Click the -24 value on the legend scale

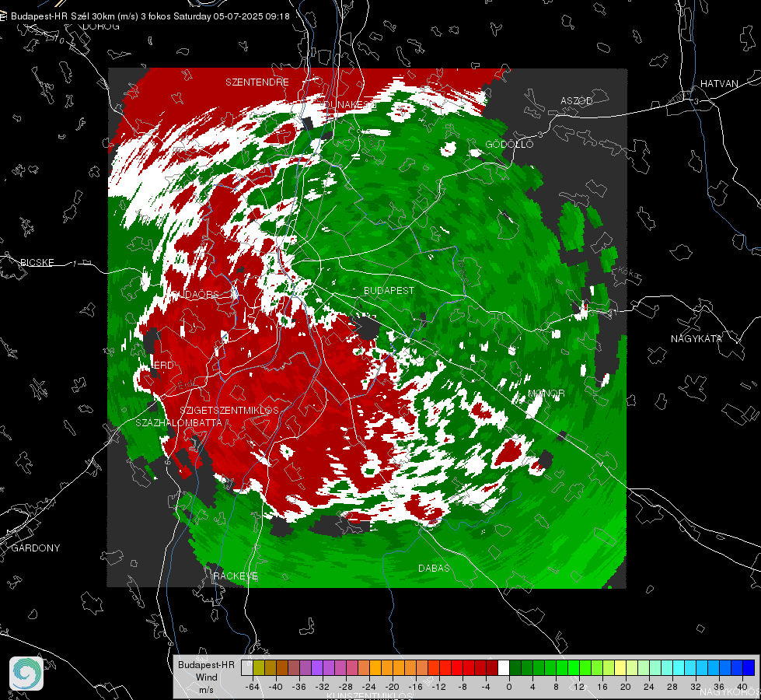tap(369, 687)
